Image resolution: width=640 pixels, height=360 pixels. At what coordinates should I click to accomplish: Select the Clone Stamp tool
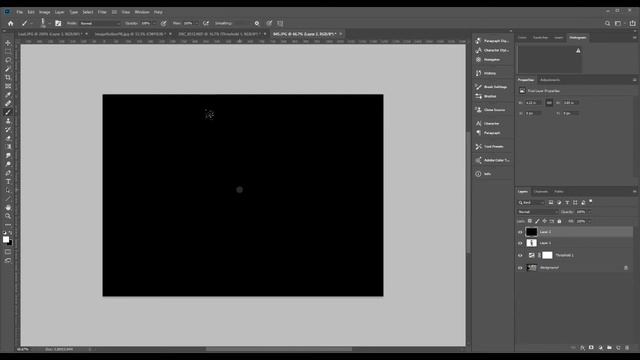tap(8, 121)
